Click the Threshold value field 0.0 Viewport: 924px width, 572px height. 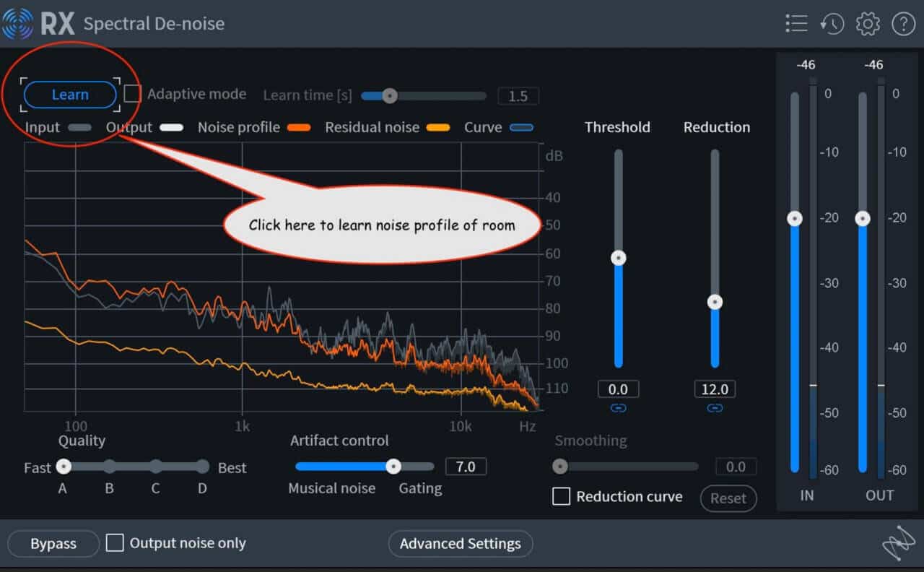[618, 389]
